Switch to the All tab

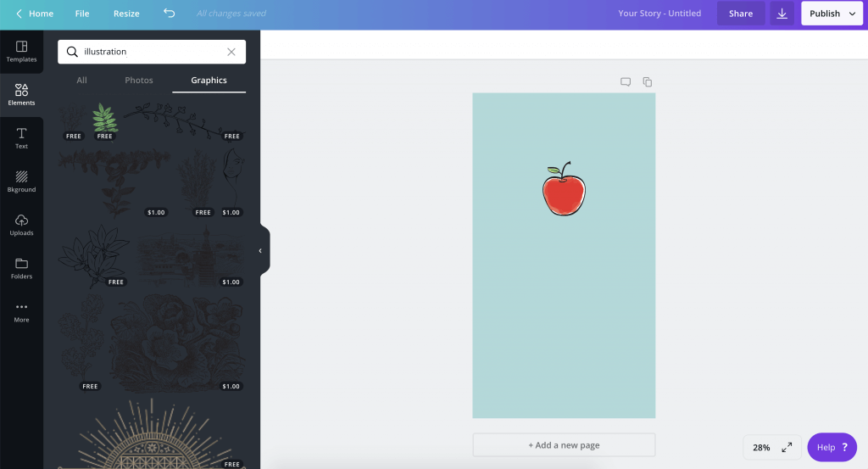(81, 81)
